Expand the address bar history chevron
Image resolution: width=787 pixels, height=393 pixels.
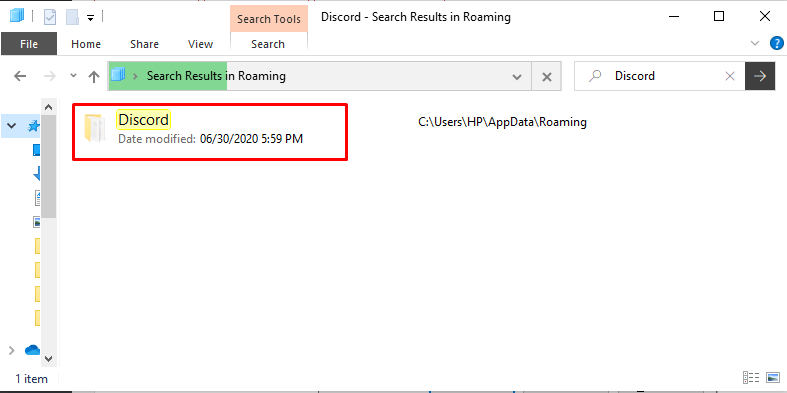pos(516,77)
